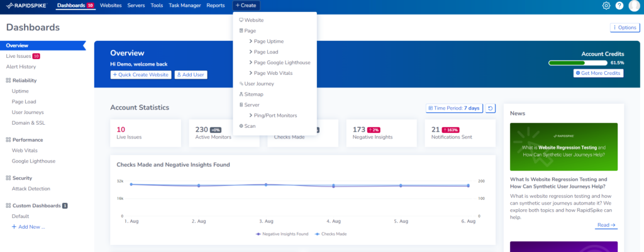
Task: Open the settings gear icon
Action: click(x=606, y=6)
